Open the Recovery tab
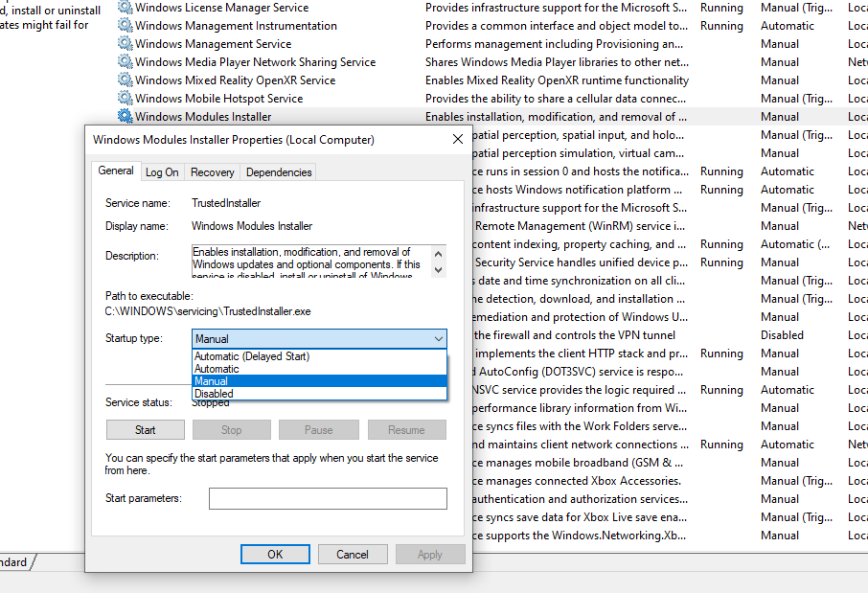868x593 pixels. pos(212,172)
